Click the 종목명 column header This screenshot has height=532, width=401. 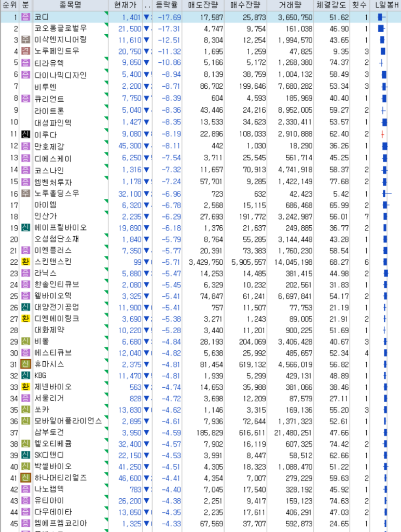[x=70, y=5]
